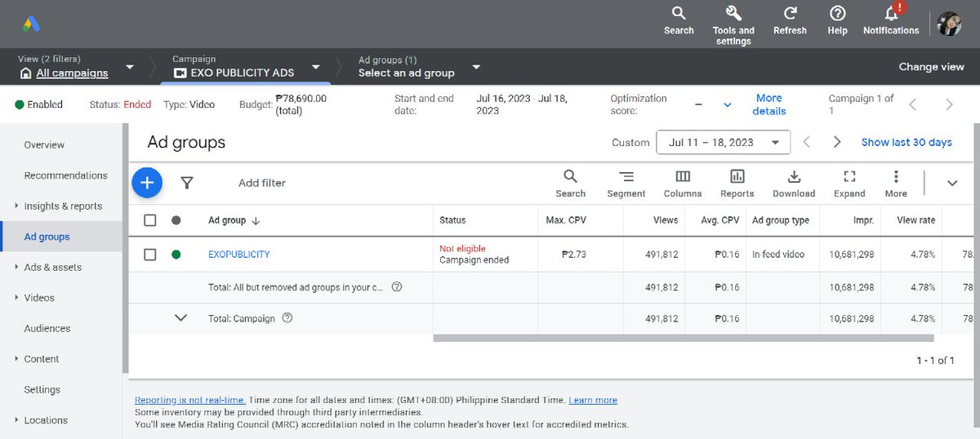This screenshot has width=980, height=439.
Task: Sort by Status column header
Action: point(452,220)
